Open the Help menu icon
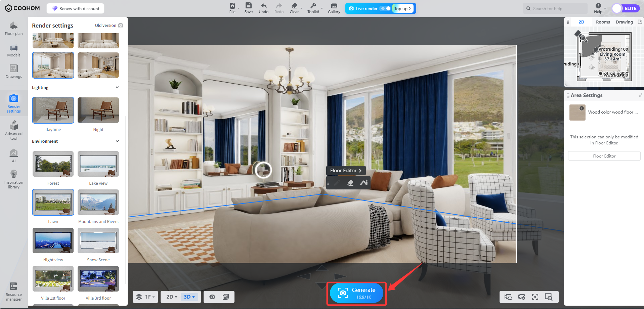This screenshot has width=644, height=309. pos(598,6)
